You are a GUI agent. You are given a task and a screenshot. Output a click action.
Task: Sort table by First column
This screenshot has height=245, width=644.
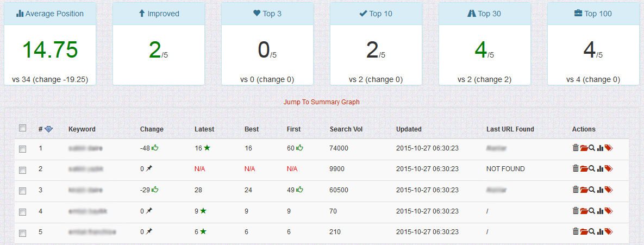click(x=293, y=129)
